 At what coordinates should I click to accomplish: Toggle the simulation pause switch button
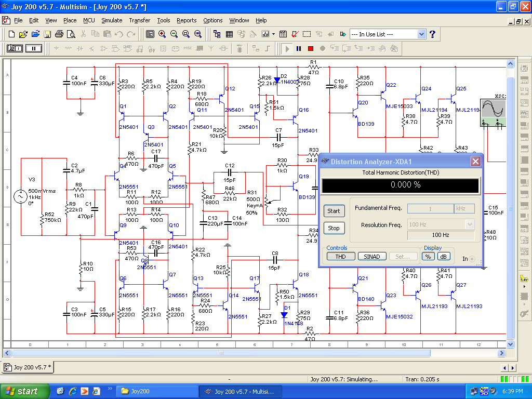click(34, 48)
